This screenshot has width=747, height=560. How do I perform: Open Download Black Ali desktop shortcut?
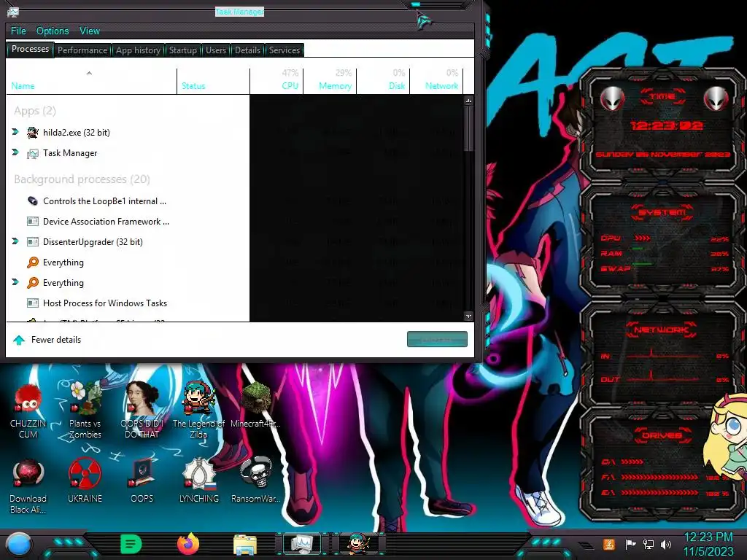point(28,486)
